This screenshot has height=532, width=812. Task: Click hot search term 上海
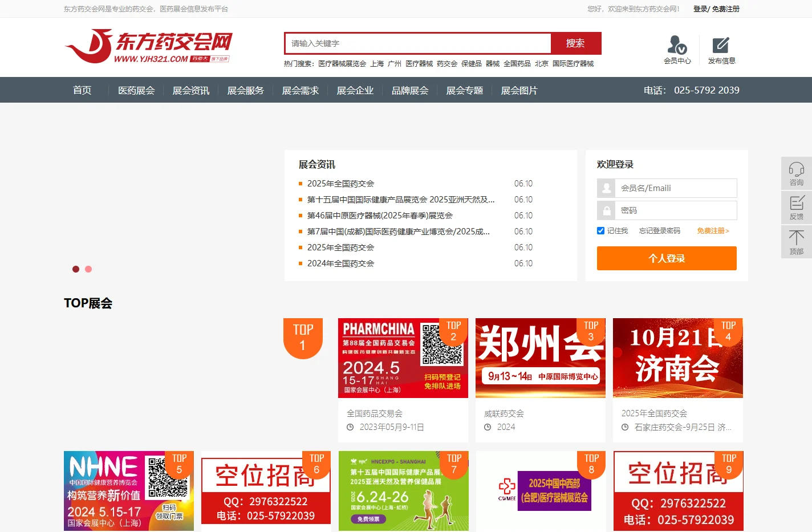tap(377, 64)
